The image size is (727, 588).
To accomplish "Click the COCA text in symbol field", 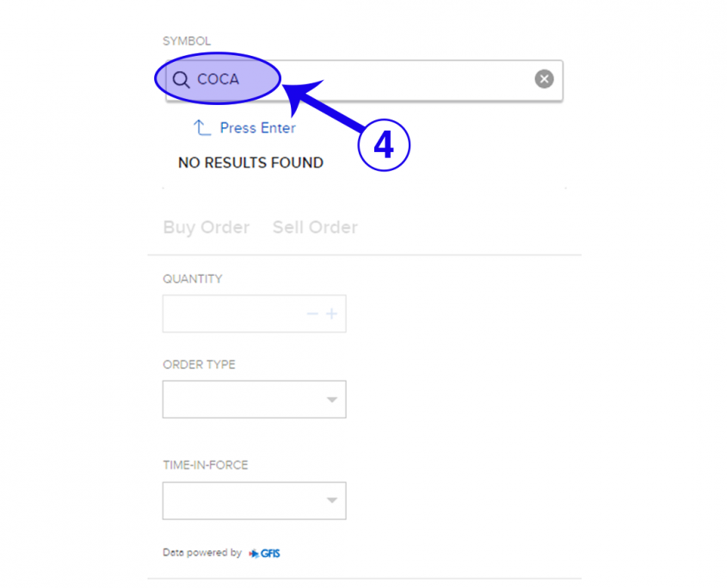I will [x=219, y=80].
